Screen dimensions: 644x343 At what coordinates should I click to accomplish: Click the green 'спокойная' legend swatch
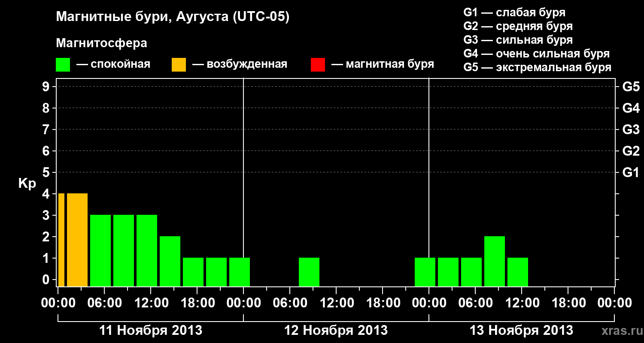pos(63,65)
